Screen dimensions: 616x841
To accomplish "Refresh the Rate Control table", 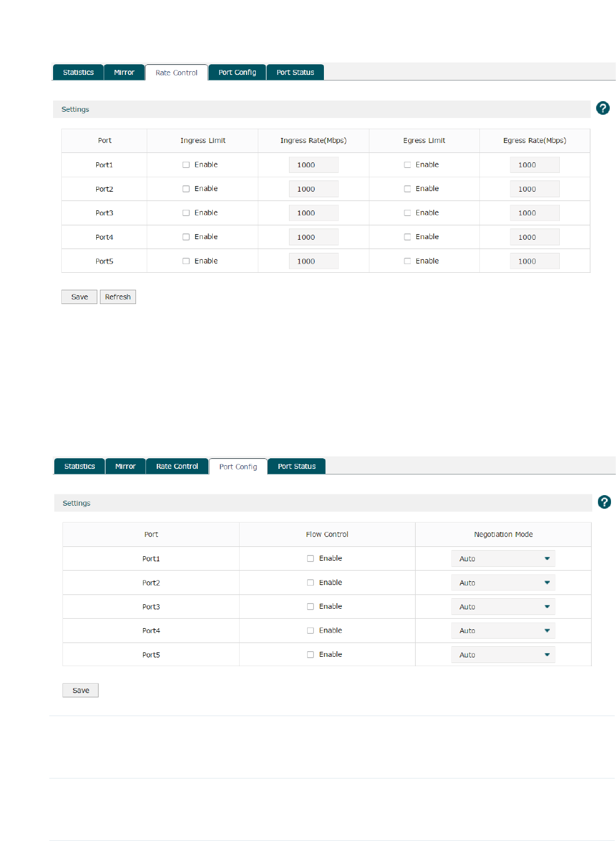I will click(x=118, y=297).
